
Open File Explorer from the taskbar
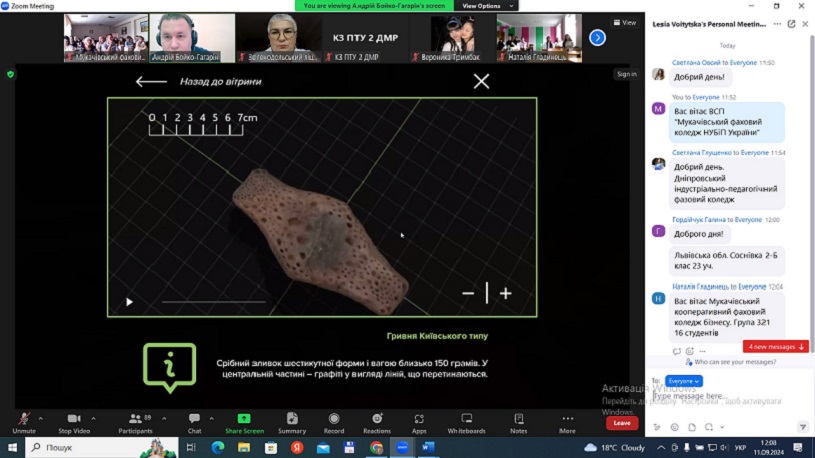tap(244, 447)
